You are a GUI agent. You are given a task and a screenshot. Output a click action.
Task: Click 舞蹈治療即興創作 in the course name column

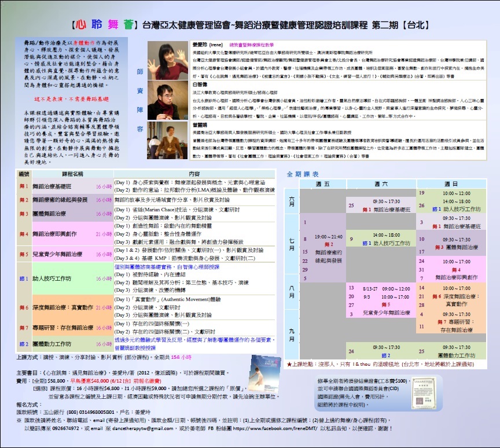coord(54,234)
